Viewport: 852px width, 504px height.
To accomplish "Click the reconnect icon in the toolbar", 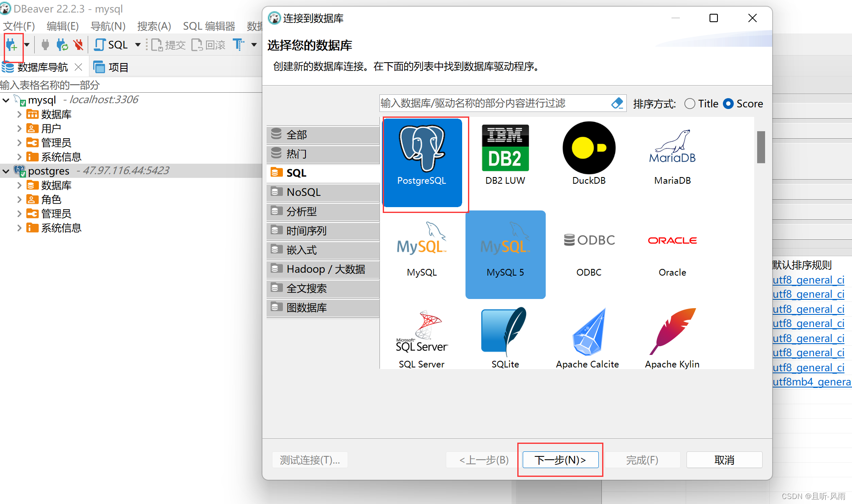I will click(x=62, y=45).
